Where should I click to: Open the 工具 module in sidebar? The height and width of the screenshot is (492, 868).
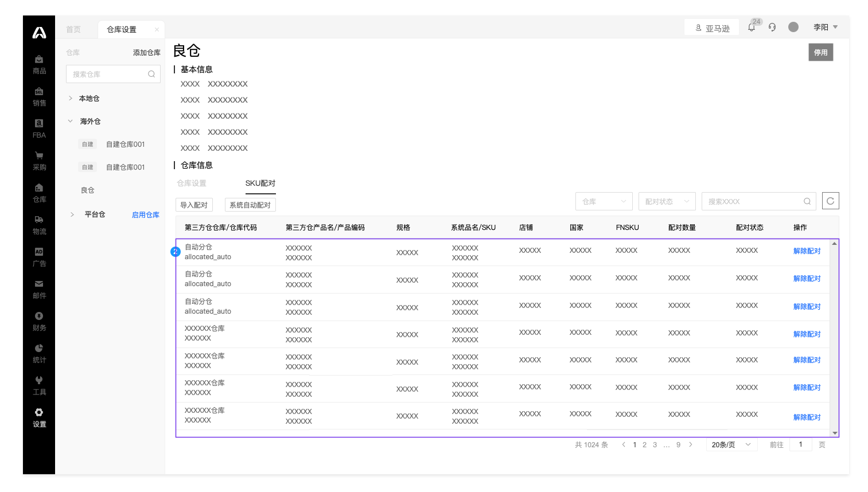pos(39,386)
